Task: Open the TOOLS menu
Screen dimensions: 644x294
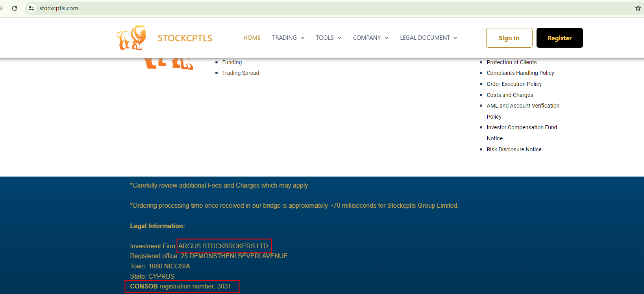Action: [x=325, y=38]
